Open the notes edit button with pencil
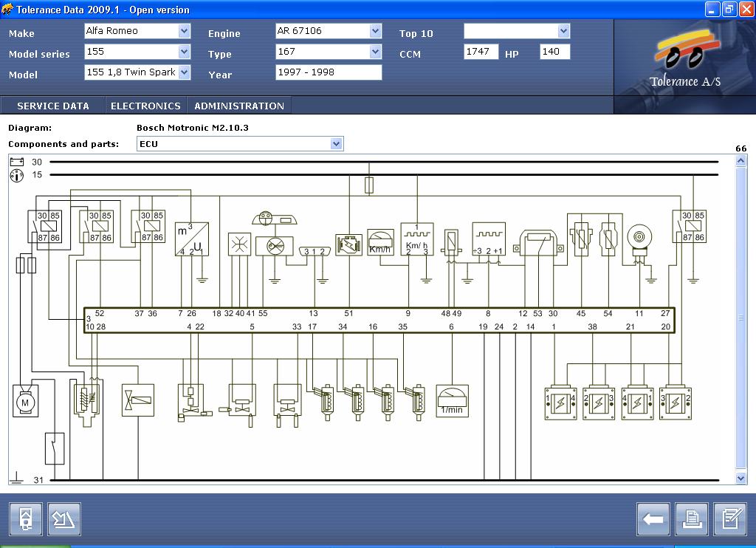The width and height of the screenshot is (756, 548). (x=730, y=519)
